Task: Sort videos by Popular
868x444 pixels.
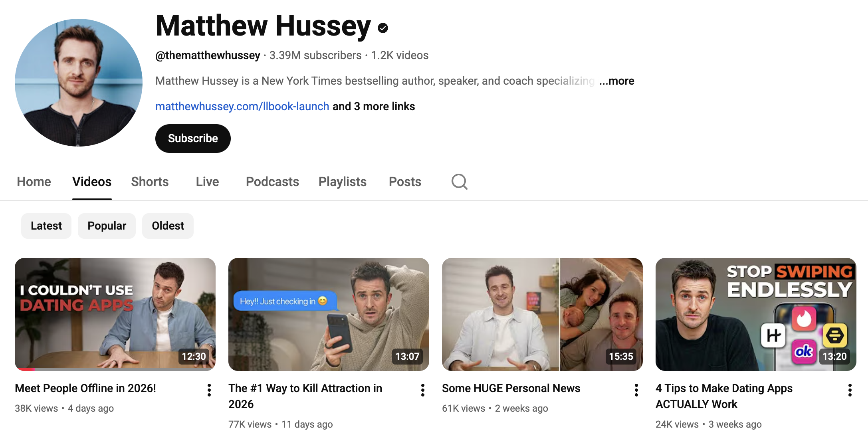Action: point(107,226)
